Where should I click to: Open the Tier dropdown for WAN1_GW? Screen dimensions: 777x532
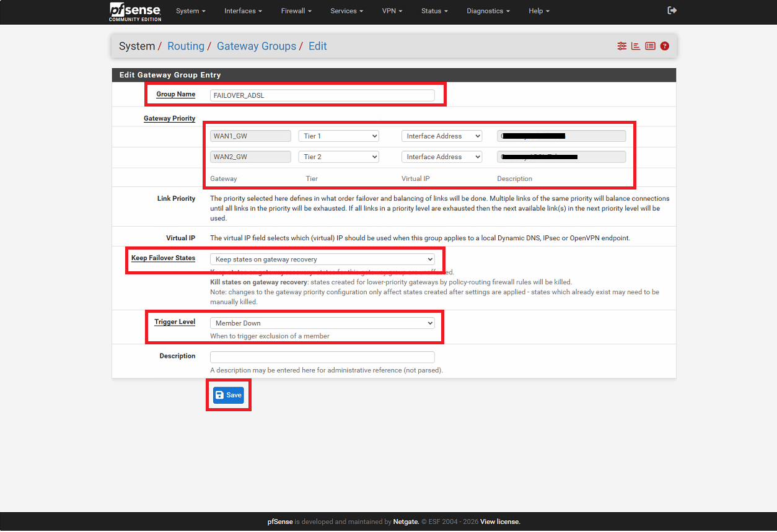[x=338, y=136]
